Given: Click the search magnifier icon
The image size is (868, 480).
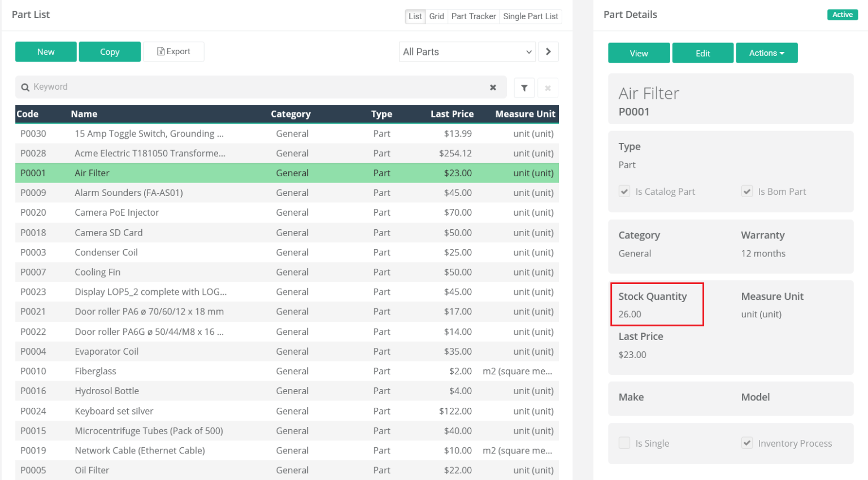Looking at the screenshot, I should pos(25,88).
